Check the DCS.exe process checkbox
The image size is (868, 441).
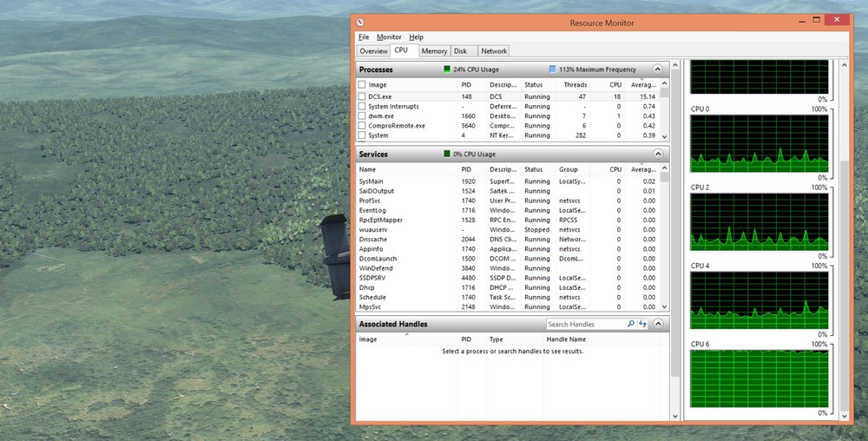[362, 96]
